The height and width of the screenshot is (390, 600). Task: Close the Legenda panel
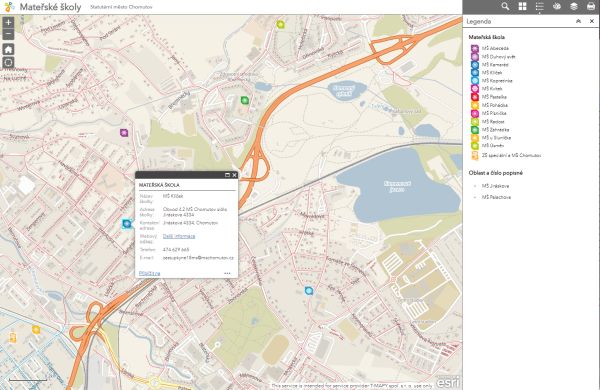coord(592,21)
